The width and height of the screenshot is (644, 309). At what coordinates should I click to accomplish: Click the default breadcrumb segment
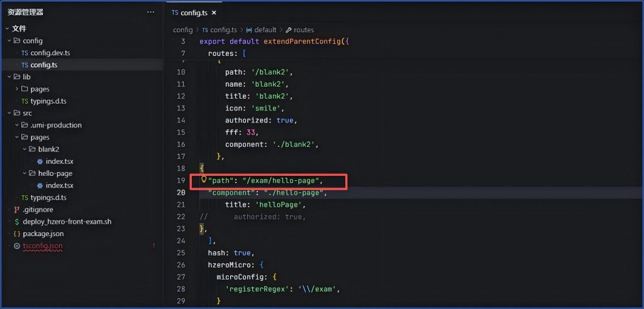(265, 30)
